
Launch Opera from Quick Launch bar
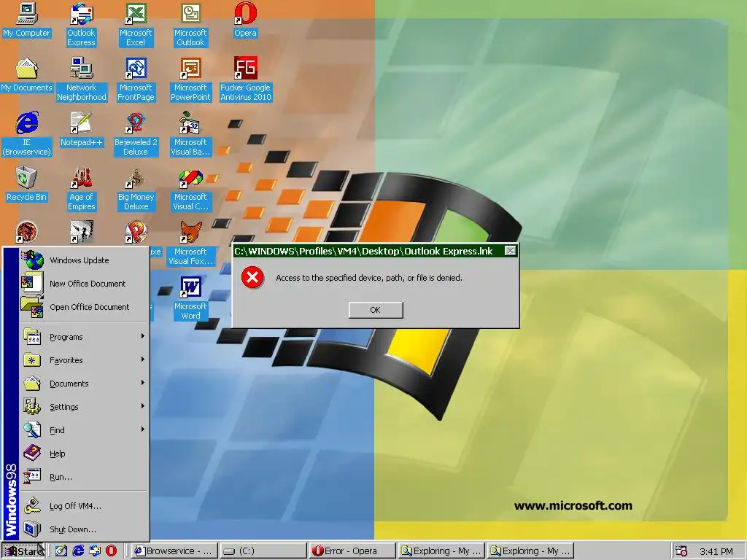pyautogui.click(x=111, y=551)
